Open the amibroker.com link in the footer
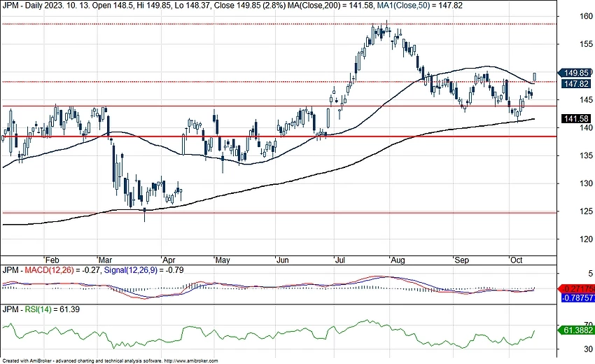Screen dimensions: 595x364 coord(191,360)
